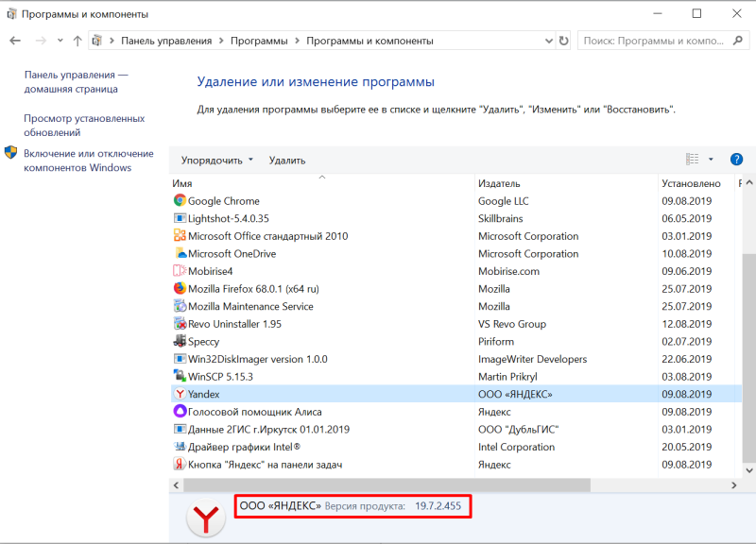This screenshot has width=756, height=544.
Task: Click the Speccy program icon
Action: [x=180, y=341]
